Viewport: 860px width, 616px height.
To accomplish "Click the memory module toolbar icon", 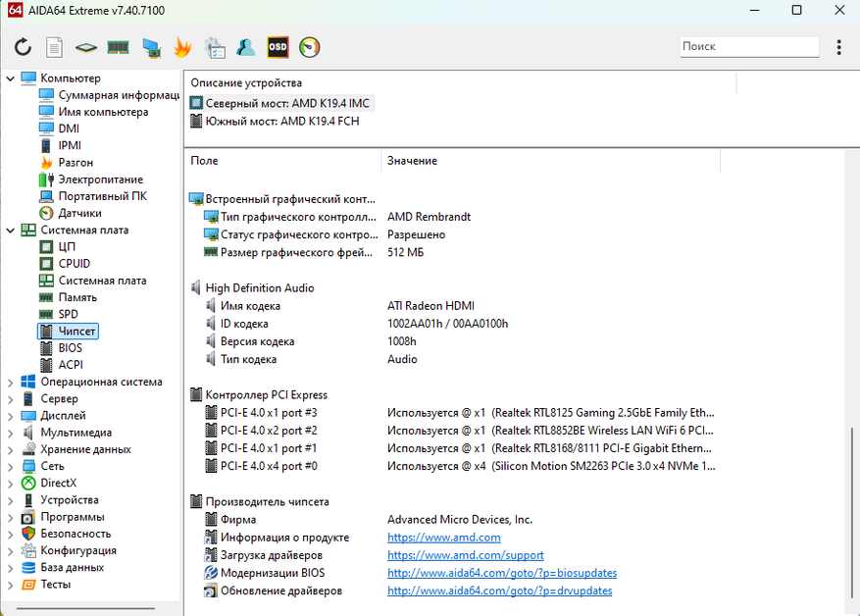I will pyautogui.click(x=118, y=47).
